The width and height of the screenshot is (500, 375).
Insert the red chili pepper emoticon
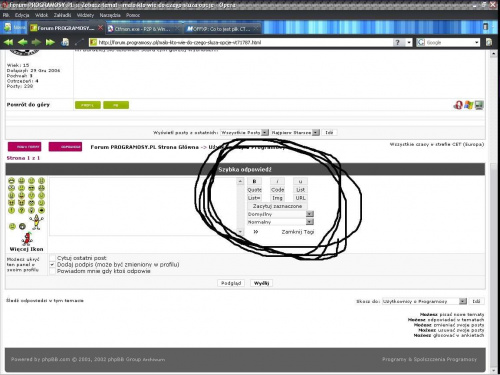(x=27, y=238)
